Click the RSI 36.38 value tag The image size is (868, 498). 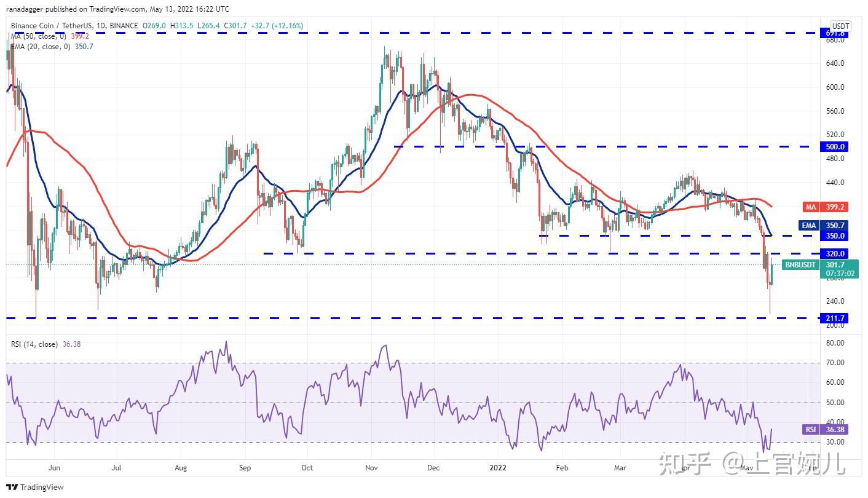pyautogui.click(x=827, y=430)
